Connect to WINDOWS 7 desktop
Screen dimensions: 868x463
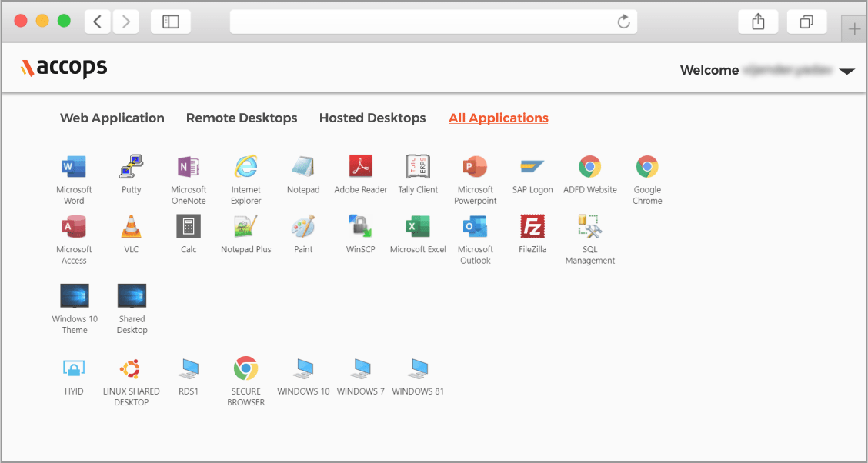360,368
